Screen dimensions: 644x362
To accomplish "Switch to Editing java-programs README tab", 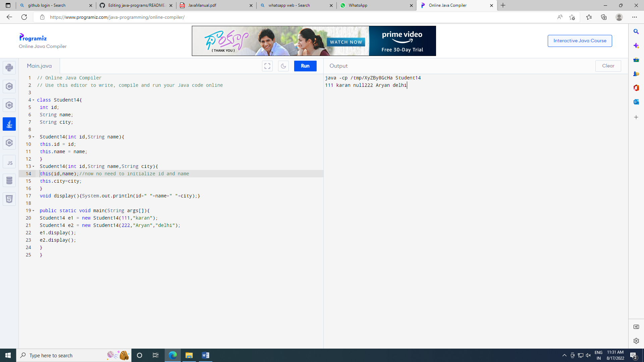I will pos(136,5).
